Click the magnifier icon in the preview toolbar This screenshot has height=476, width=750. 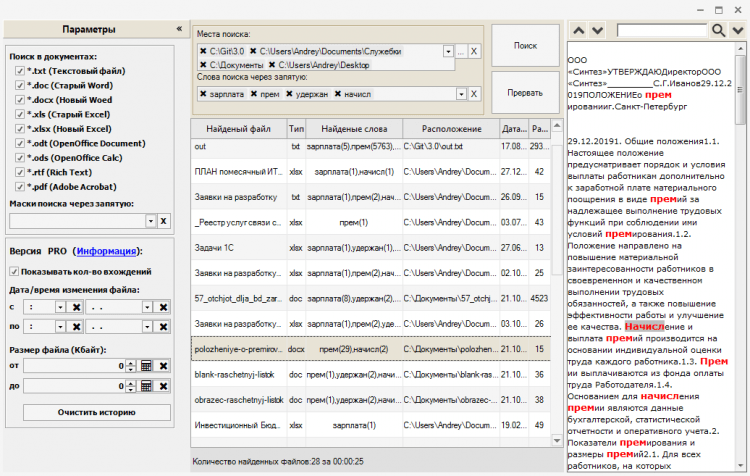click(x=717, y=30)
